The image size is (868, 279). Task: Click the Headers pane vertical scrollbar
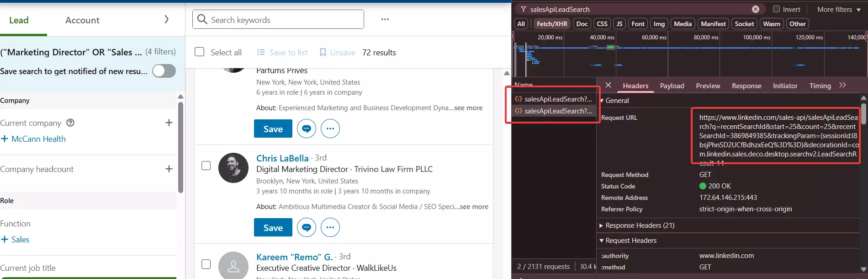pos(863,113)
